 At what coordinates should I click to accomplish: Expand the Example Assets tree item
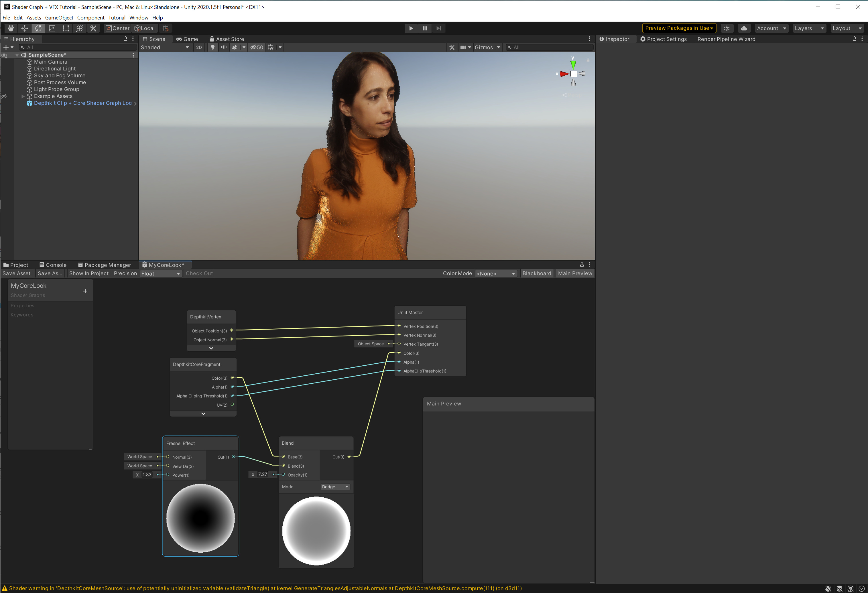click(x=23, y=96)
